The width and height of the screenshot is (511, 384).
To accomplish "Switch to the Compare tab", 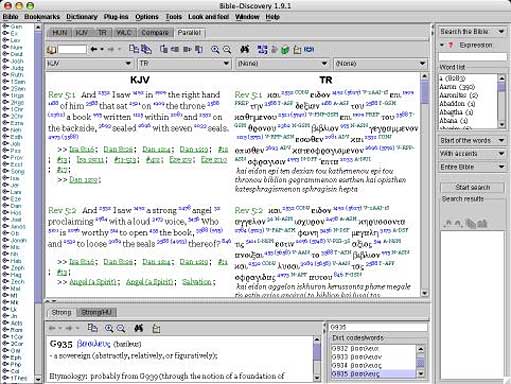I will 155,33.
